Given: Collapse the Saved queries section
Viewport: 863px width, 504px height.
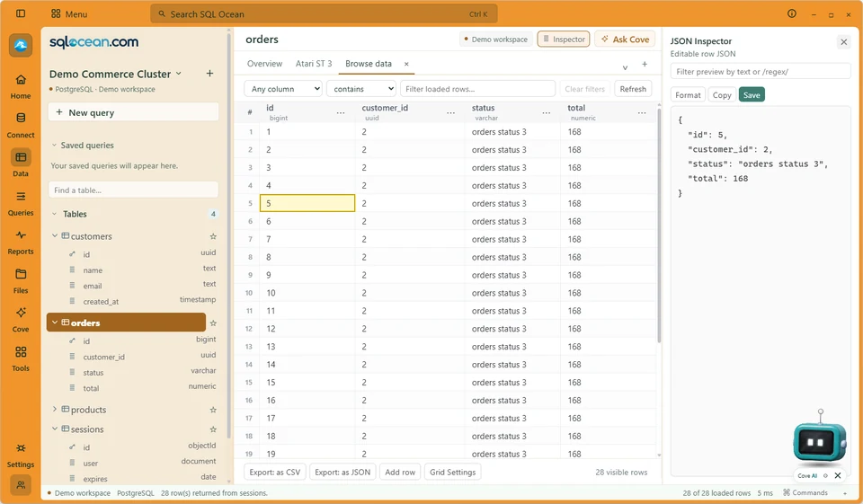Looking at the screenshot, I should pos(54,146).
